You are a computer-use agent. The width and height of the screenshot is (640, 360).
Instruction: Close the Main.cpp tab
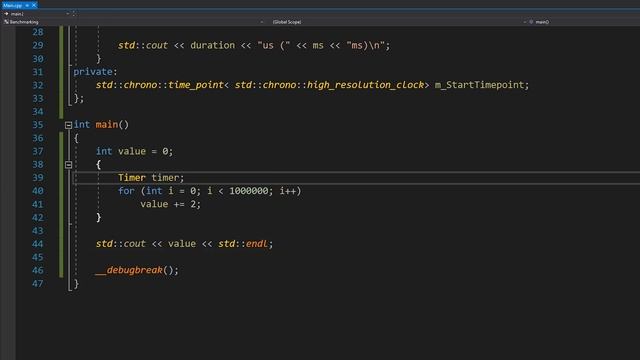tap(34, 5)
